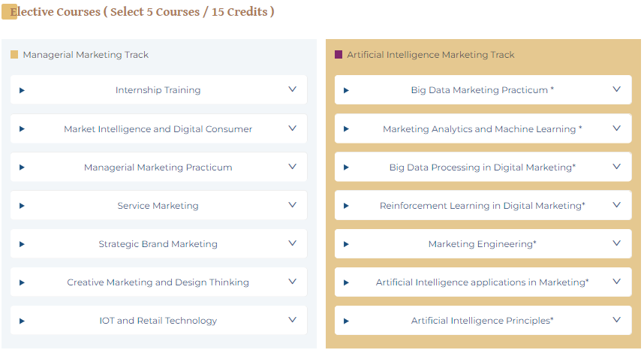Viewport: 644px width, 350px height.
Task: Click the Artificial Intelligence Marketing Track heading
Action: 430,55
